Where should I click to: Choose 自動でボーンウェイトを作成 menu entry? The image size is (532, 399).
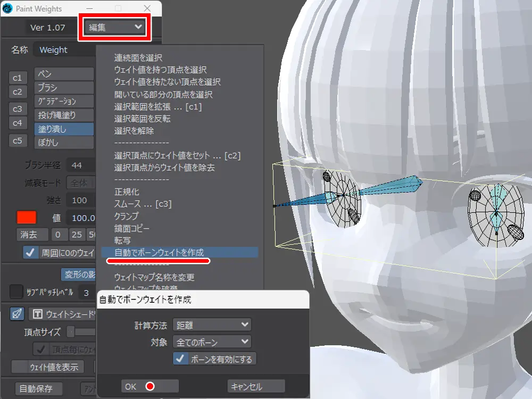point(159,252)
